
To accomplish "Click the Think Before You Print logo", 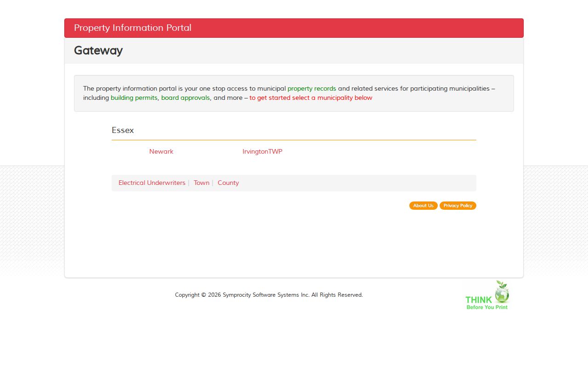I will coord(487,295).
